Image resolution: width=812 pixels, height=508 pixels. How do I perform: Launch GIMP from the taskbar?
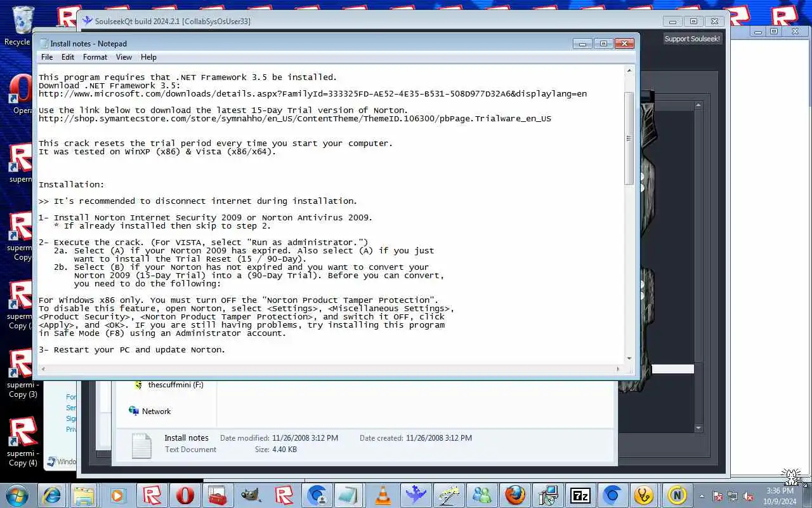[251, 495]
